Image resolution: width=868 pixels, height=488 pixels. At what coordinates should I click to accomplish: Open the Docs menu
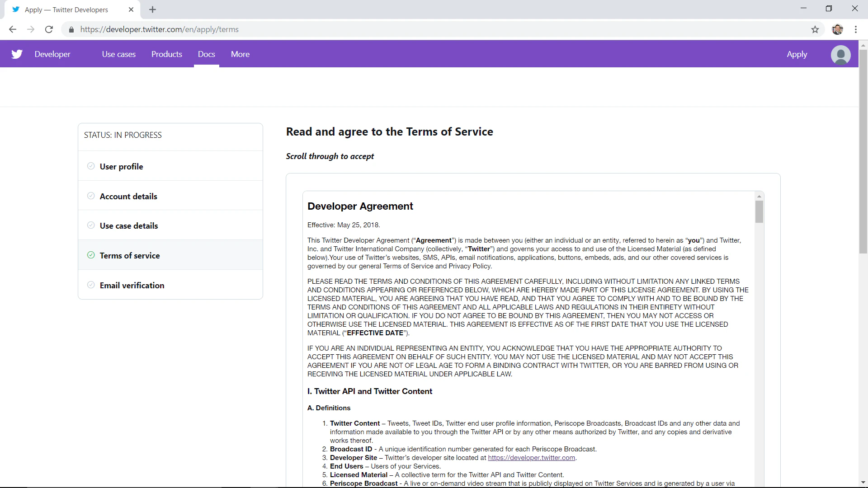(207, 54)
